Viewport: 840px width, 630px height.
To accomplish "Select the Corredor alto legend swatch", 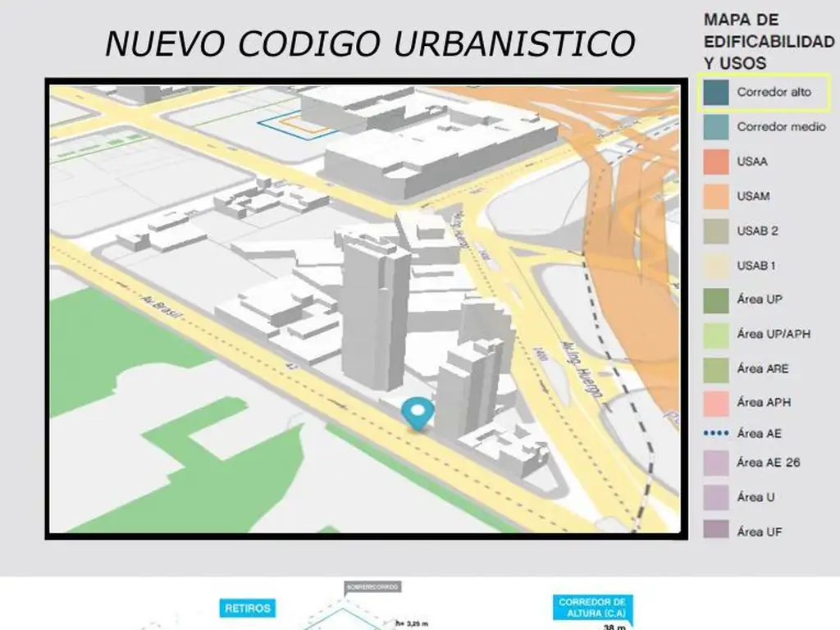I will [715, 93].
